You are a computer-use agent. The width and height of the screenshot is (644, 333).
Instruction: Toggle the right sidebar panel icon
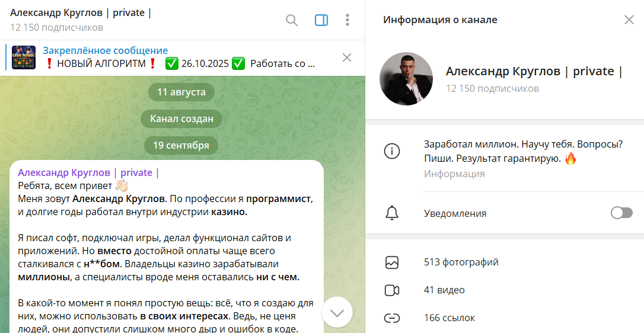pyautogui.click(x=321, y=20)
